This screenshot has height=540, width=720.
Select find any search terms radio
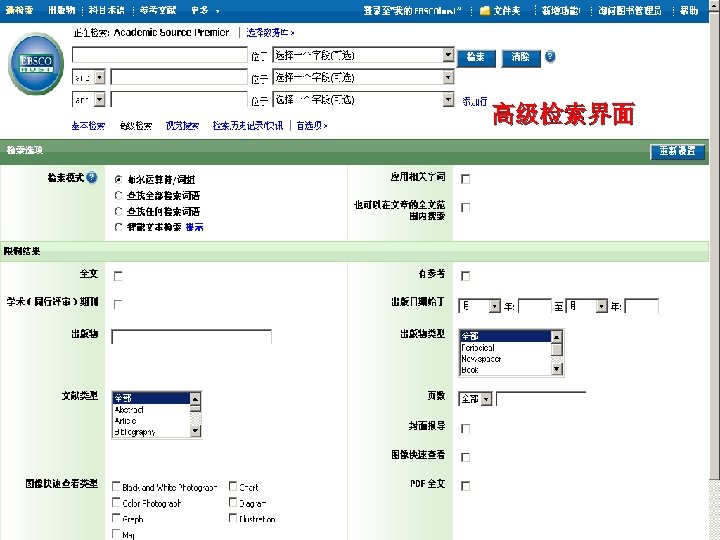point(118,211)
